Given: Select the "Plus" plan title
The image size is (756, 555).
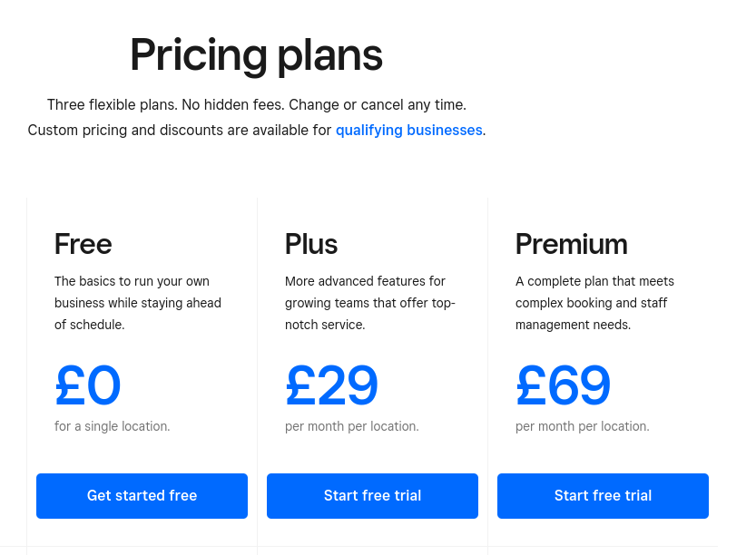Looking at the screenshot, I should coord(311,244).
